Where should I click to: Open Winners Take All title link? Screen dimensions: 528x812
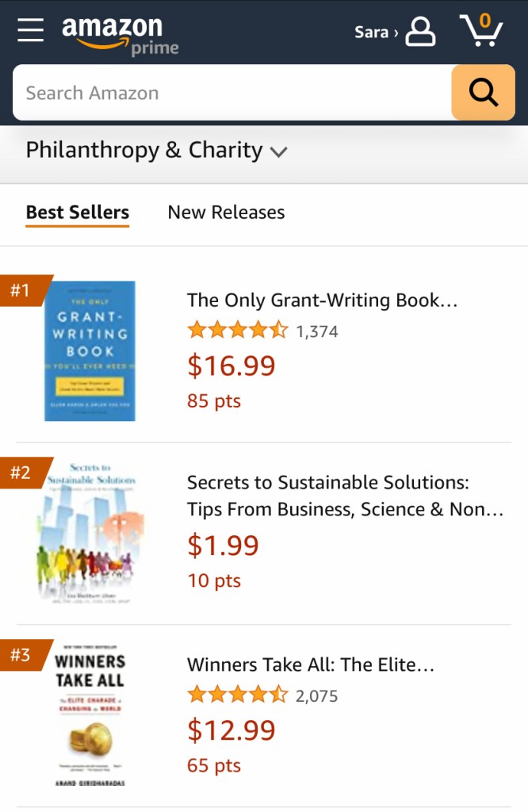click(x=310, y=665)
